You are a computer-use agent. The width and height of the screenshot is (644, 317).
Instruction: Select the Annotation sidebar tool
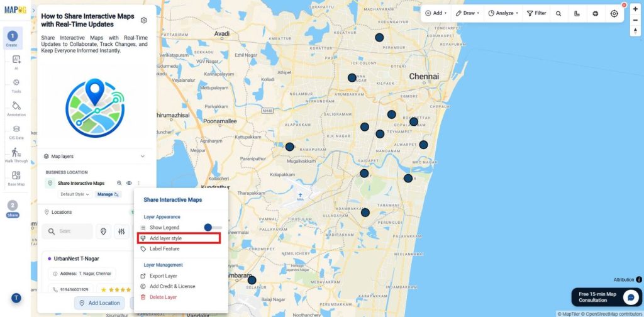[16, 109]
